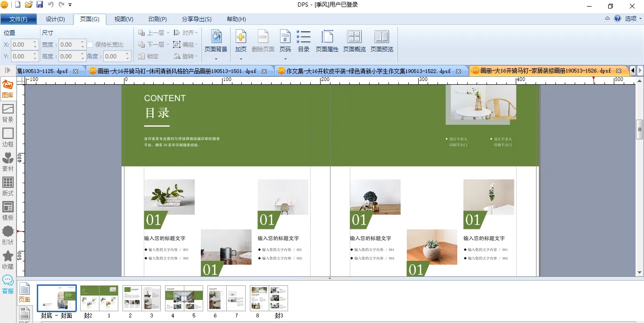
Task: Click the 文件(F) file button
Action: (x=18, y=19)
